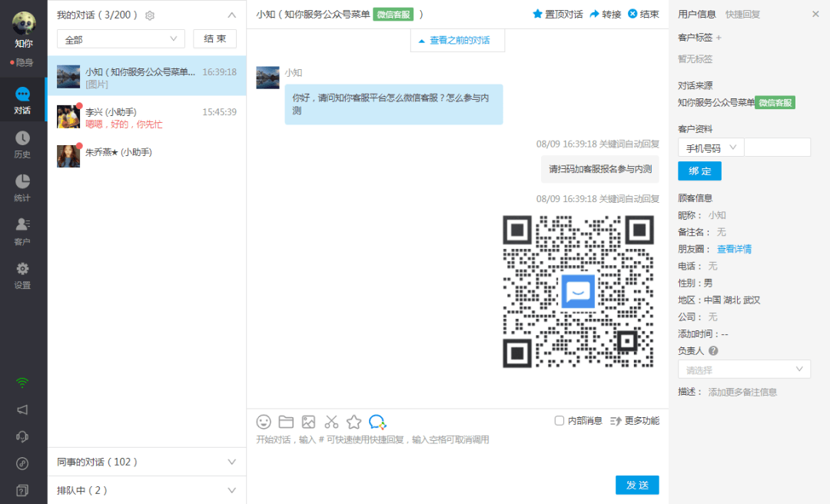This screenshot has height=504, width=830.
Task: Open the 请选择 owner dropdown
Action: (744, 370)
